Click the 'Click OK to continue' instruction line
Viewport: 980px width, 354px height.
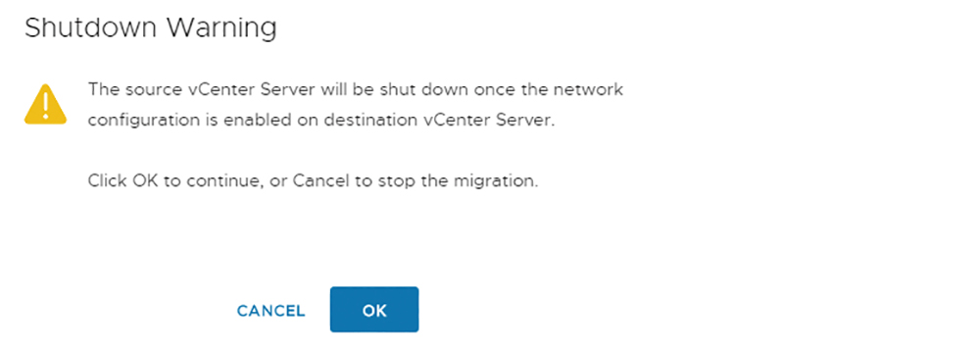(313, 182)
